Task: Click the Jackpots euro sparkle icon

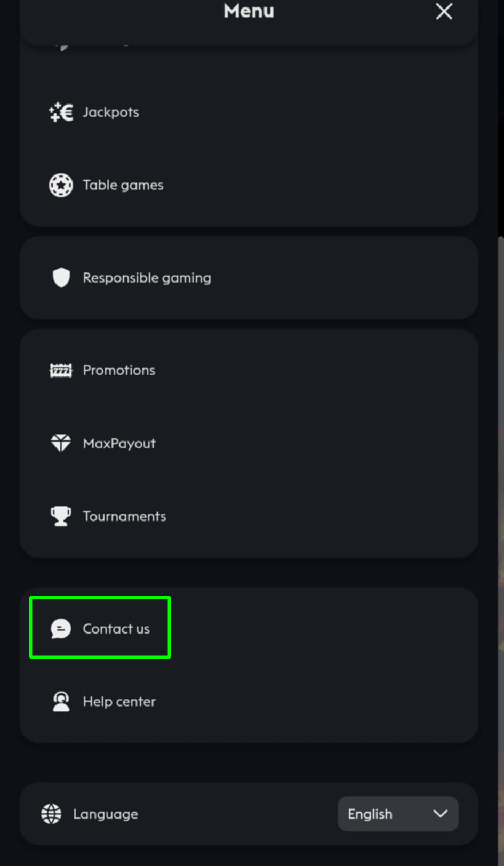Action: (61, 112)
